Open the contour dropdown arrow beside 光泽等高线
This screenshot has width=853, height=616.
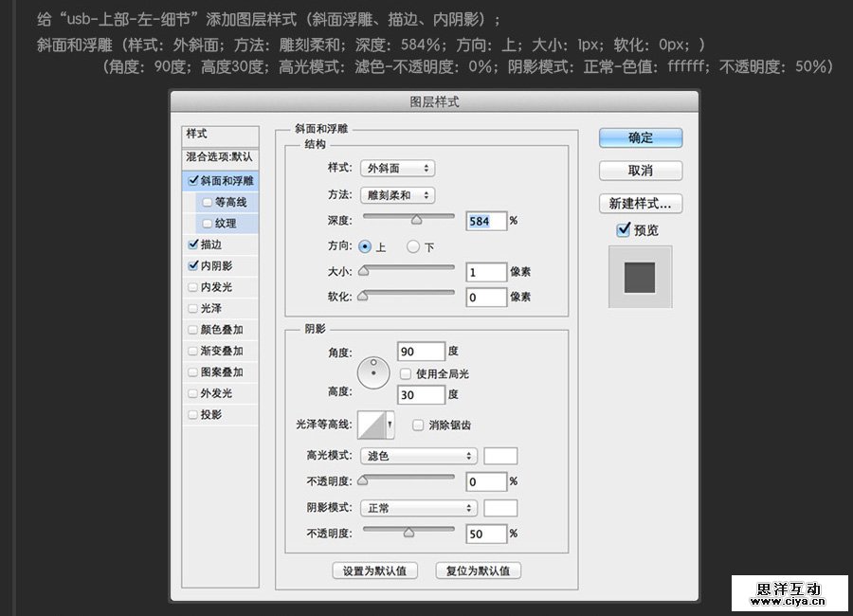389,424
